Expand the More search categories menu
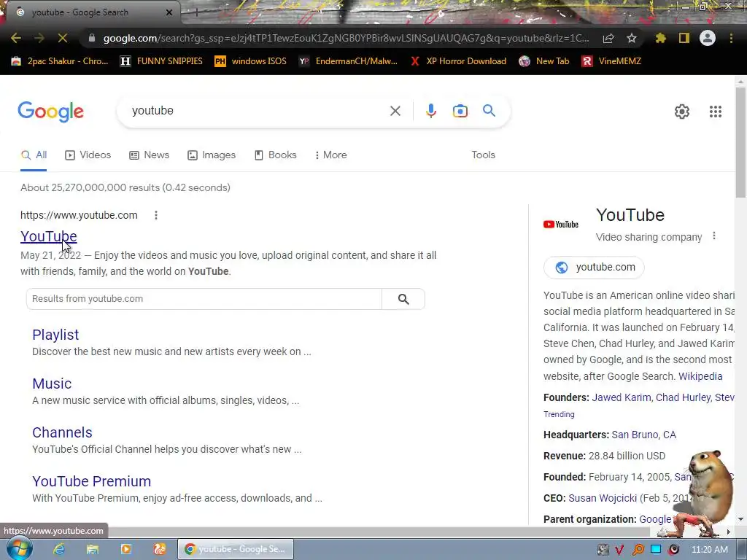 point(330,155)
